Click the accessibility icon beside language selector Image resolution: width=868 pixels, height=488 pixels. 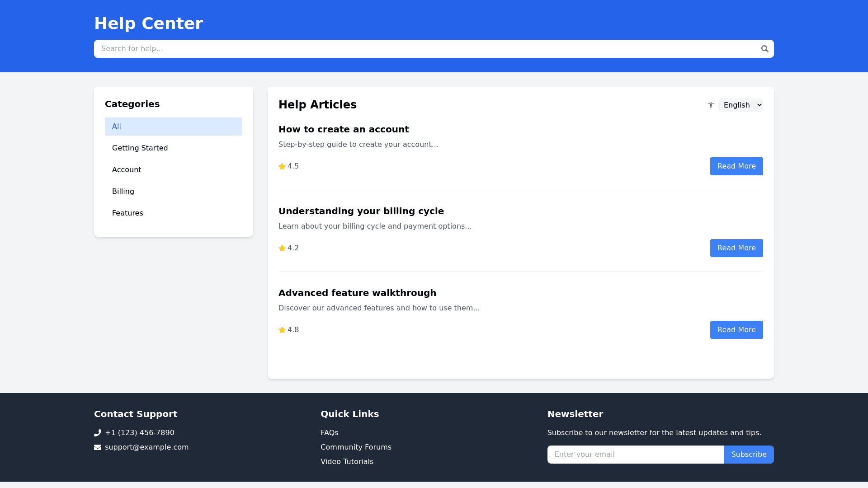click(711, 105)
